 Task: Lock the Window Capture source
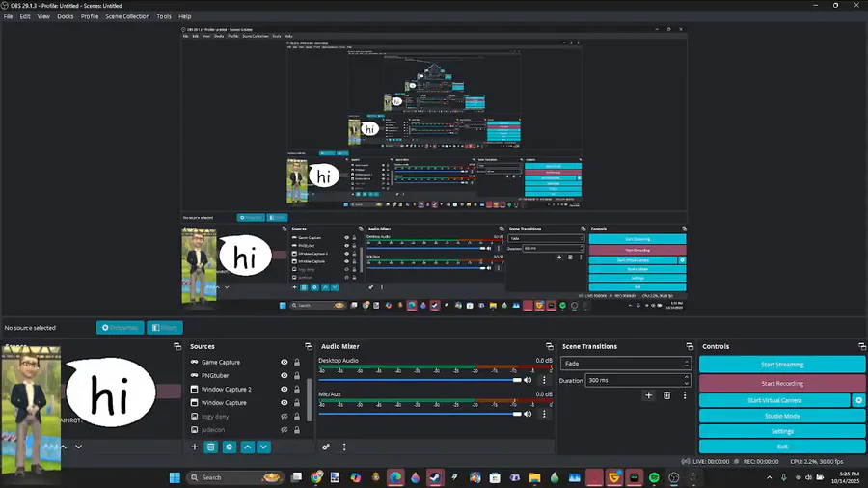pos(297,403)
